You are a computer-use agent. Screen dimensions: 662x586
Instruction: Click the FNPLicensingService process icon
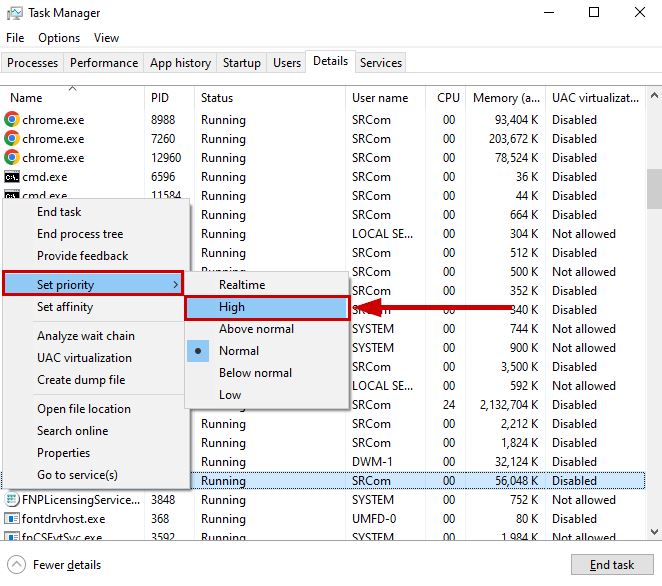12,500
